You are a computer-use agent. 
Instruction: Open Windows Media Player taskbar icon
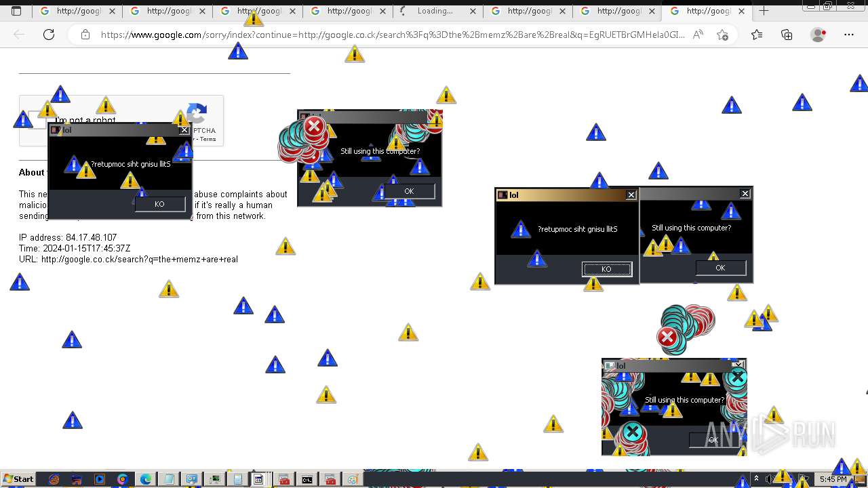click(x=100, y=479)
